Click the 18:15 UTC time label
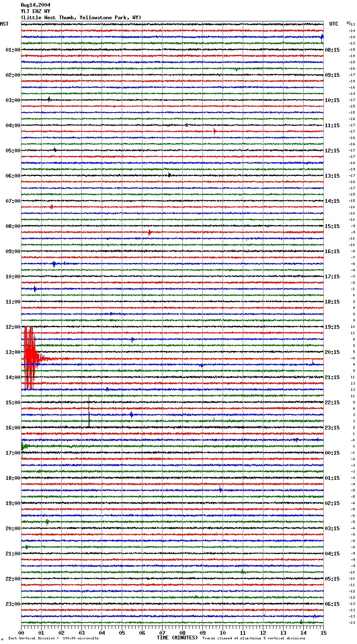 (332, 302)
